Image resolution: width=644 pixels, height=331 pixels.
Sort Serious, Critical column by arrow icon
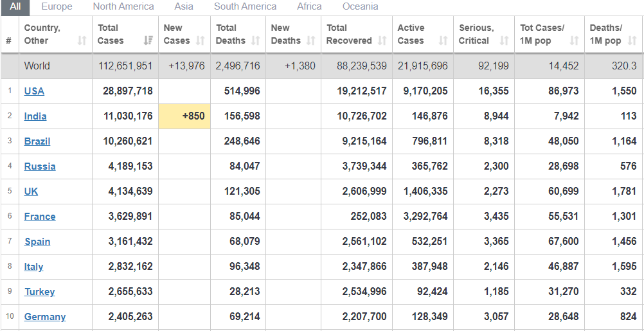click(x=505, y=40)
